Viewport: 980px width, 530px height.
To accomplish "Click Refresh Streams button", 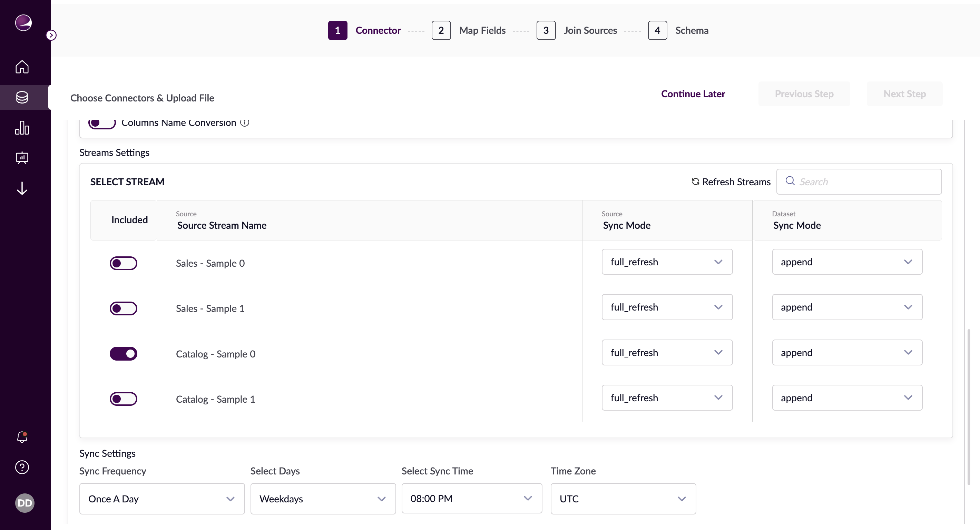I will pos(731,182).
